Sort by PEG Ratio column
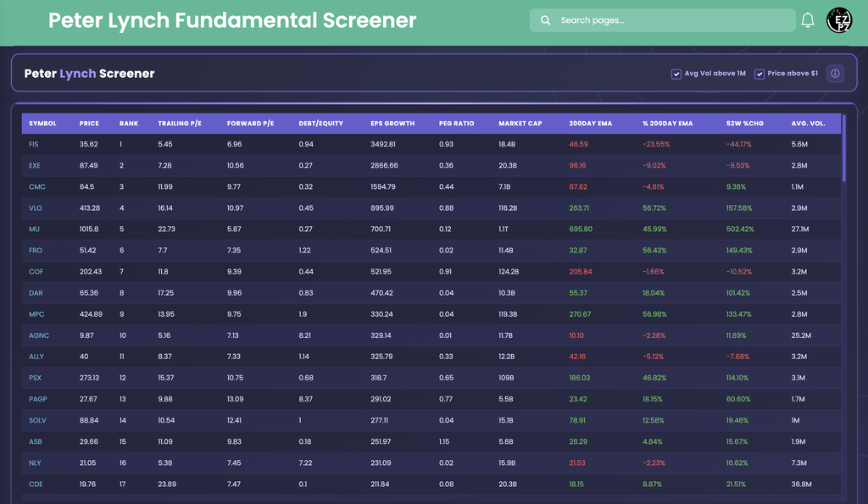 [457, 124]
